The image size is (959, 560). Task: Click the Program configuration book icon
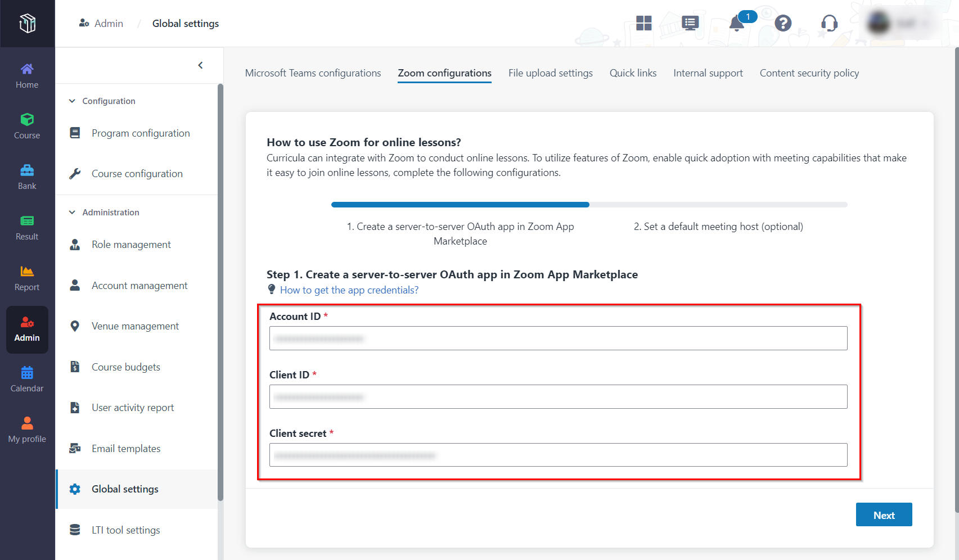coord(75,133)
